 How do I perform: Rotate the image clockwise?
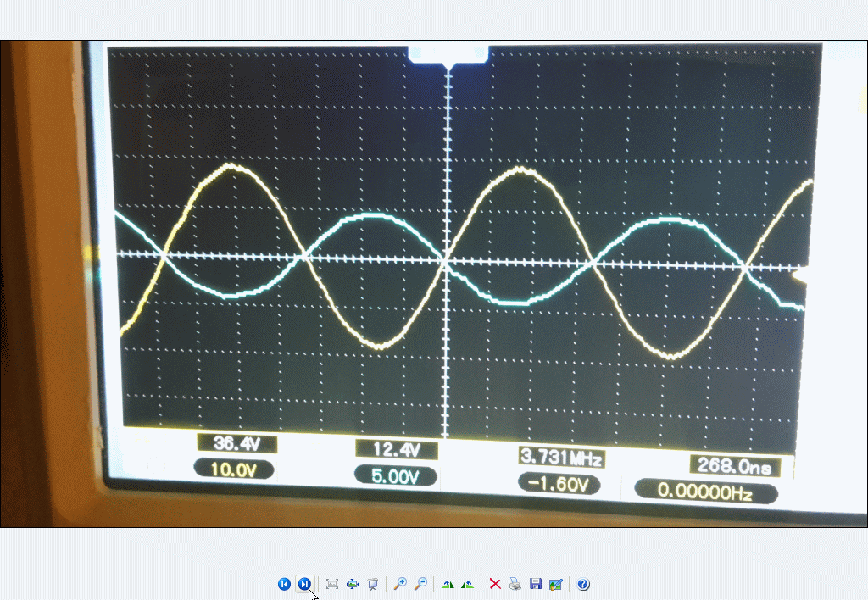click(x=448, y=584)
